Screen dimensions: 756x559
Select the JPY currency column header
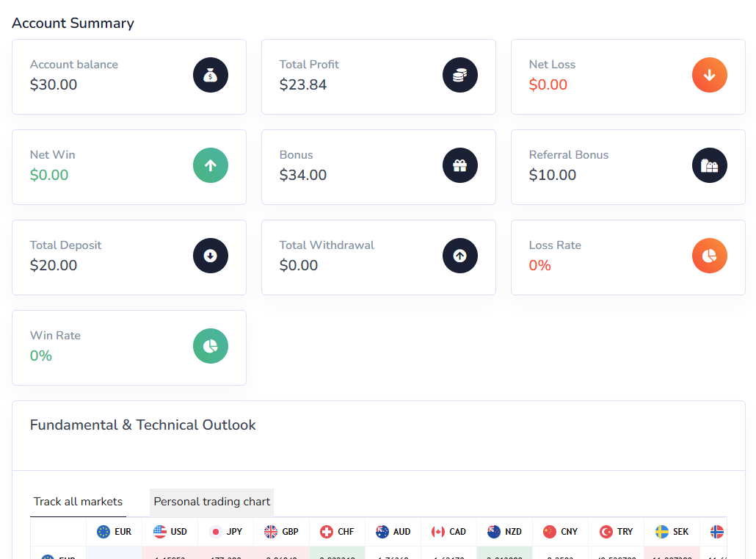[226, 532]
